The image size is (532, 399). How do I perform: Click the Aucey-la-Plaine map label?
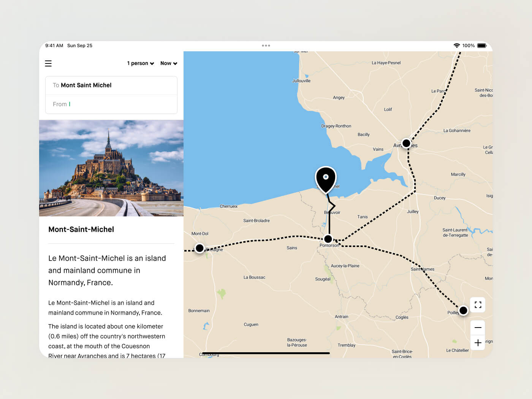click(345, 266)
